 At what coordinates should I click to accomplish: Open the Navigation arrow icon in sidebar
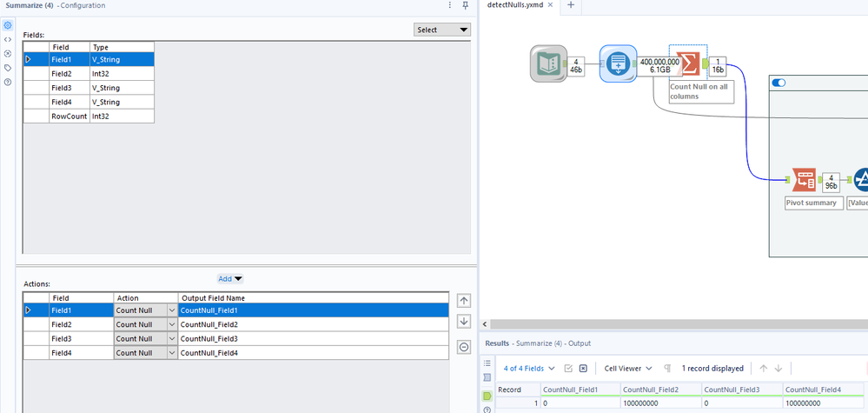tap(8, 54)
